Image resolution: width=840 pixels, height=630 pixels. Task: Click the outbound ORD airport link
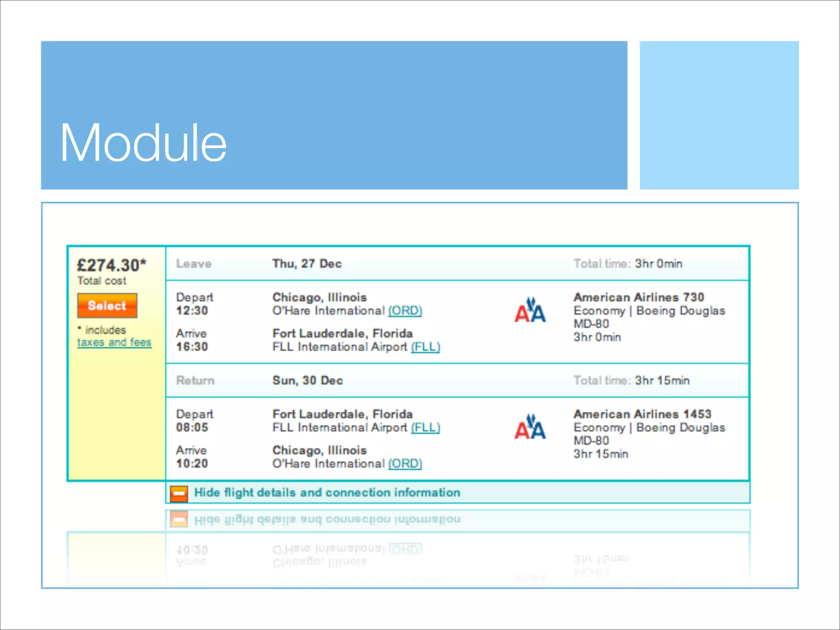[405, 311]
